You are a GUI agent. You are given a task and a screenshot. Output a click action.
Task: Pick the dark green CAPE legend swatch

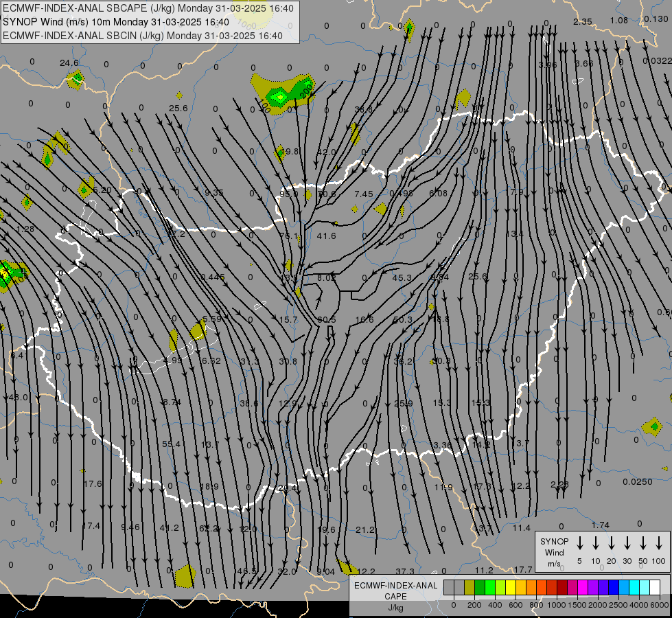480,588
